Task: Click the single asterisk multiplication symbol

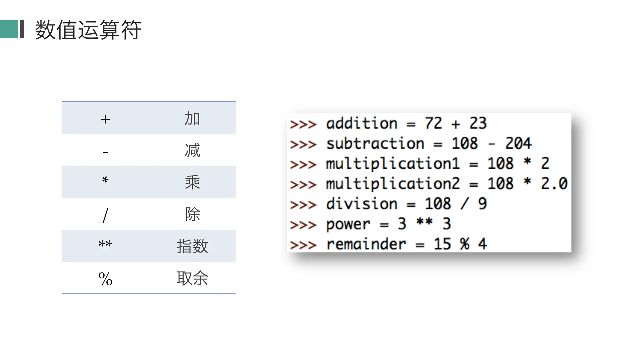Action: click(x=105, y=180)
